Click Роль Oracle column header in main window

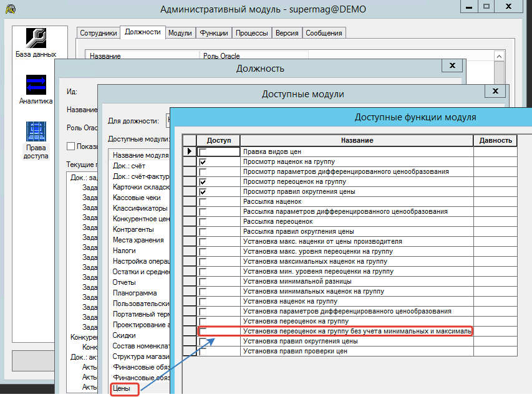click(254, 56)
